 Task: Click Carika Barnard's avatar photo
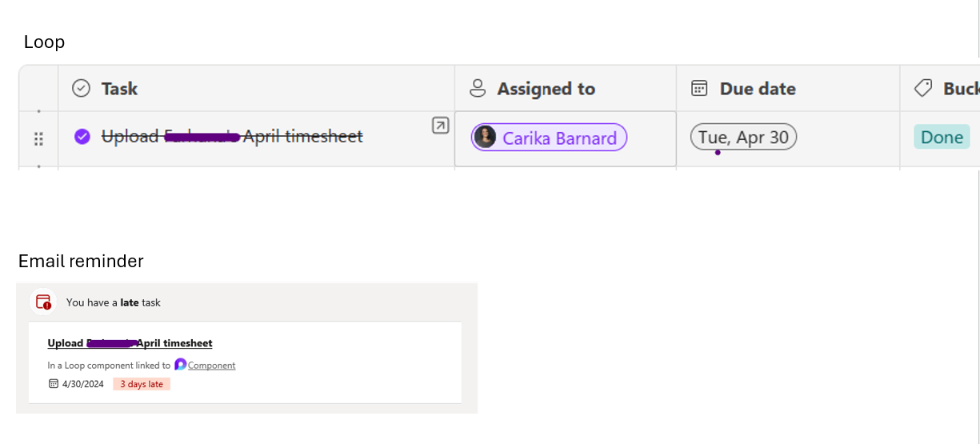(x=485, y=138)
